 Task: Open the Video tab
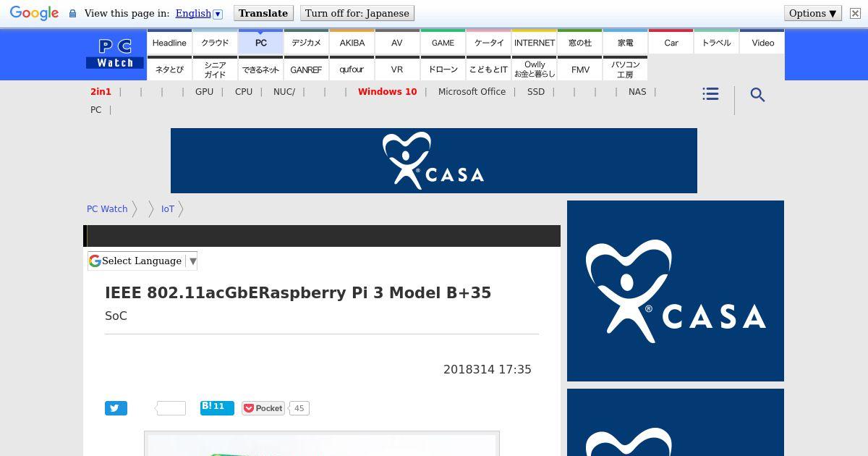762,43
